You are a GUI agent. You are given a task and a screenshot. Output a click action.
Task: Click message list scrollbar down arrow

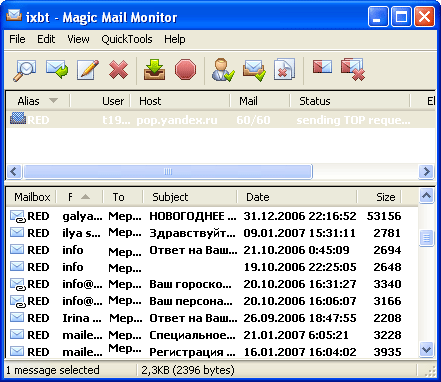pyautogui.click(x=427, y=350)
